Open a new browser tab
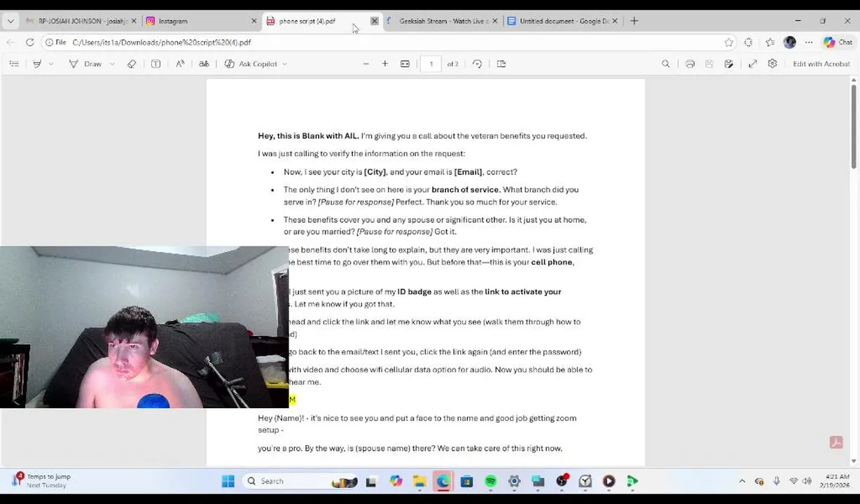The height and width of the screenshot is (504, 860). click(634, 21)
